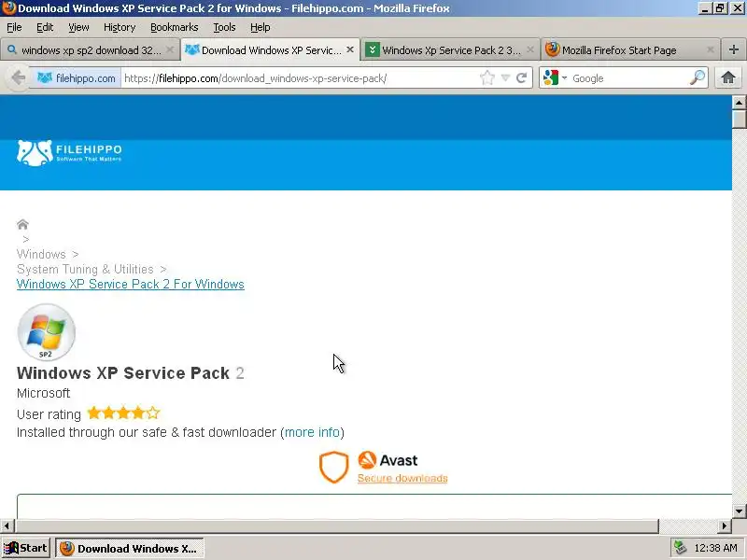
Task: Open the Edit menu
Action: coord(45,27)
